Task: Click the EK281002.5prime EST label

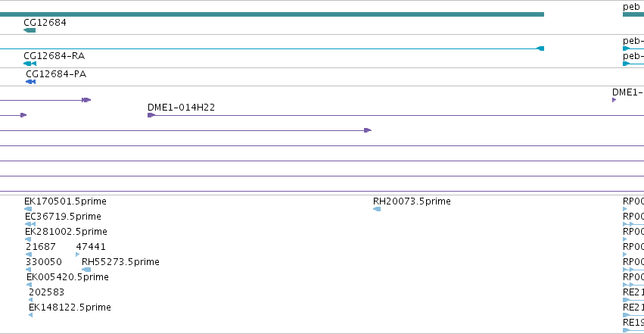Action: click(x=66, y=232)
